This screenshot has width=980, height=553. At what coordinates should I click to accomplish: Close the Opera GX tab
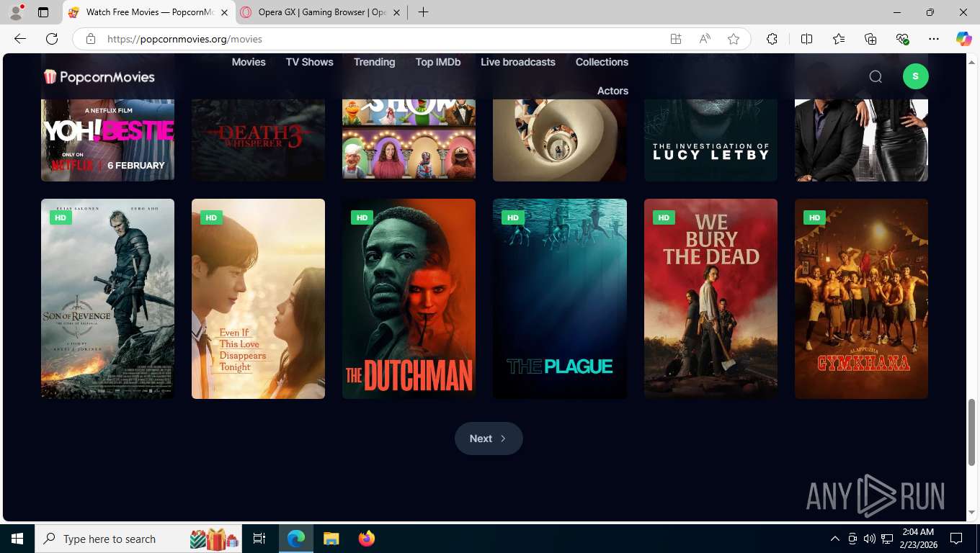[x=396, y=12]
